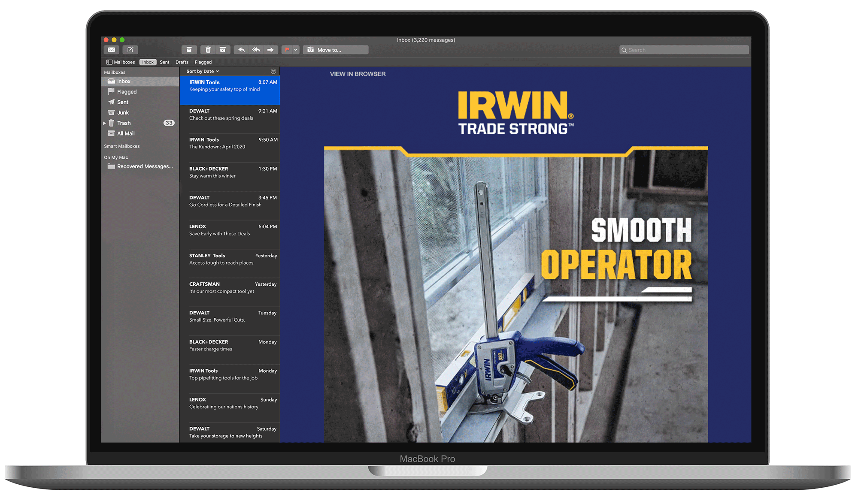Switch to Flagged in favorites bar
Image resolution: width=855 pixels, height=504 pixels.
click(x=203, y=62)
